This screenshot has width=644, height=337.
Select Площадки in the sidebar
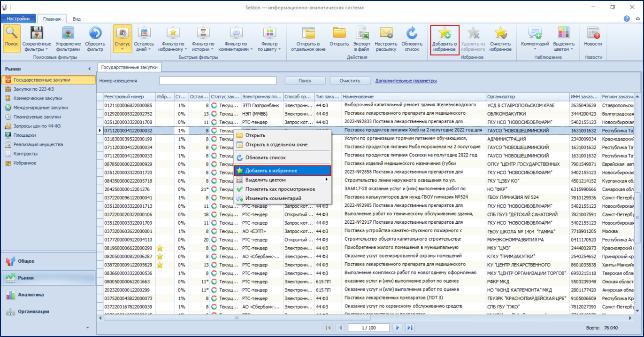click(x=48, y=135)
